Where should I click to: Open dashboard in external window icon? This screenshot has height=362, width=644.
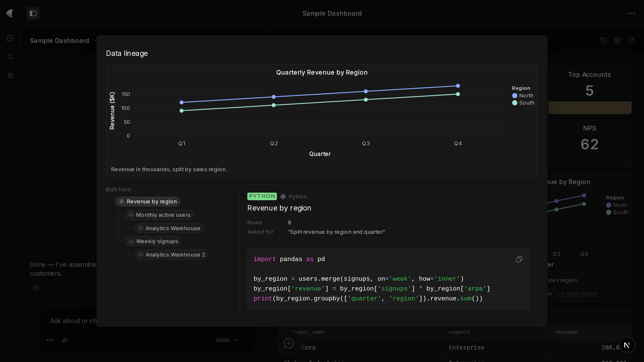(631, 40)
